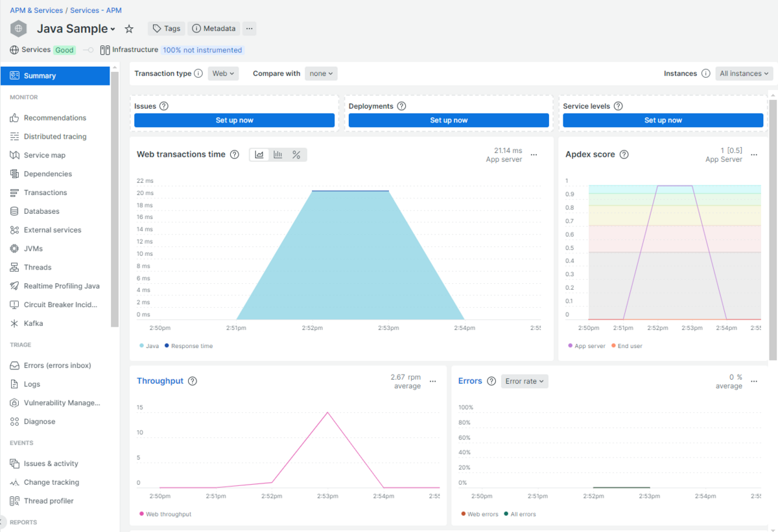The image size is (778, 532).
Task: Expand the Error rate dropdown
Action: [525, 381]
